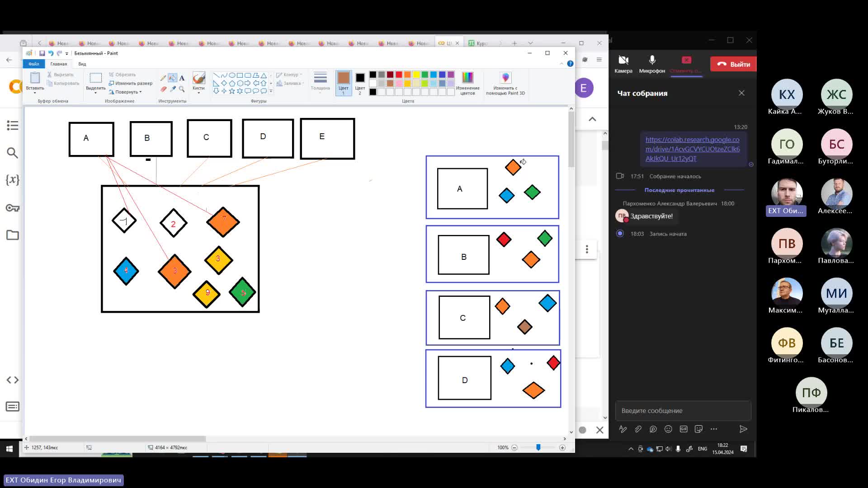868x488 pixels.
Task: Select Color 2 (Цвет 2) slot
Action: (360, 83)
